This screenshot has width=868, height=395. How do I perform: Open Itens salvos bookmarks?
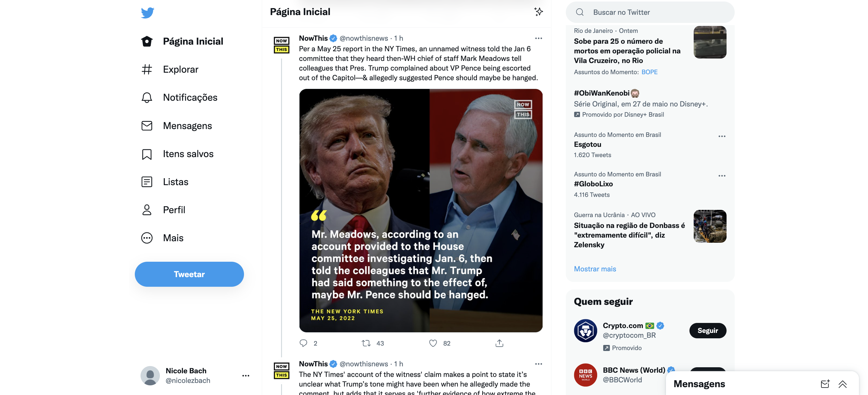click(x=147, y=154)
